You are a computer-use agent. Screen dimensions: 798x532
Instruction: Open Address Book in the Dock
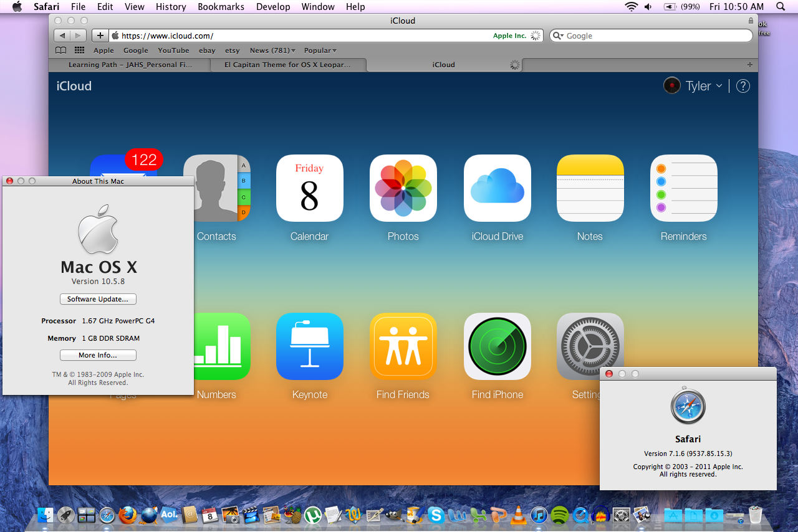189,515
